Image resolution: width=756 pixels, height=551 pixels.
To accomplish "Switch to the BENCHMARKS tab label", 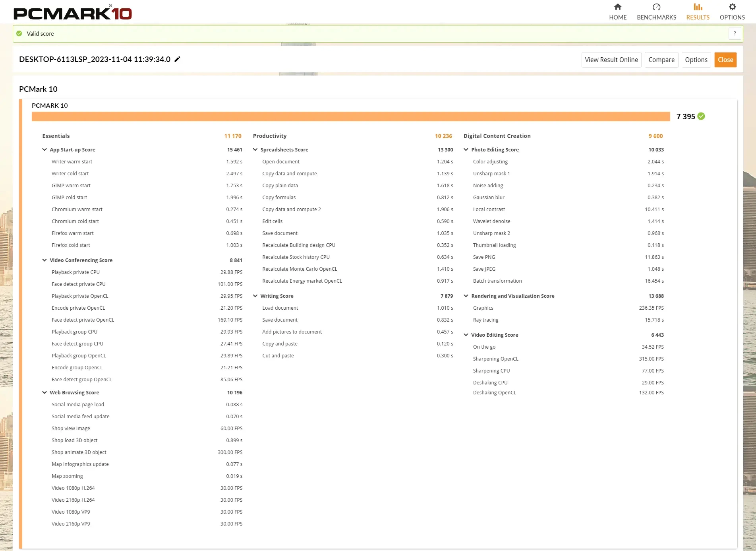I will [x=656, y=17].
